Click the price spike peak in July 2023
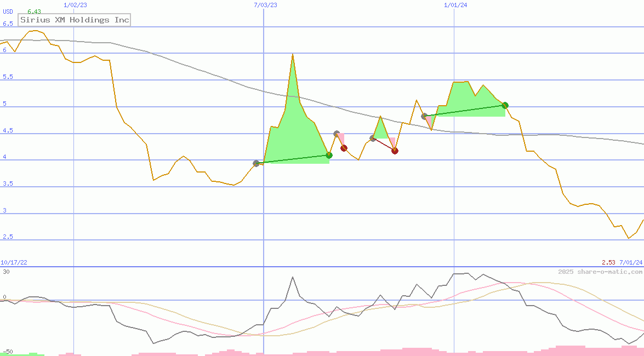The width and height of the screenshot is (644, 356). pos(293,54)
